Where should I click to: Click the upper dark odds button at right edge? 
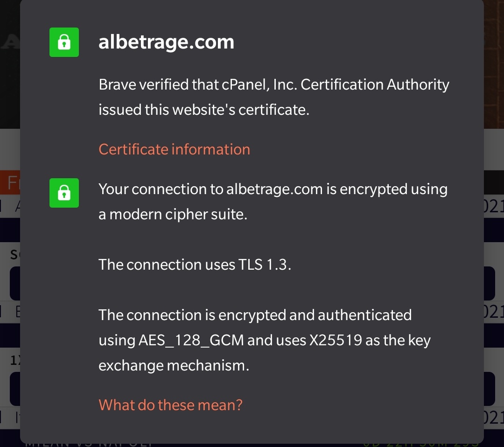(489, 283)
